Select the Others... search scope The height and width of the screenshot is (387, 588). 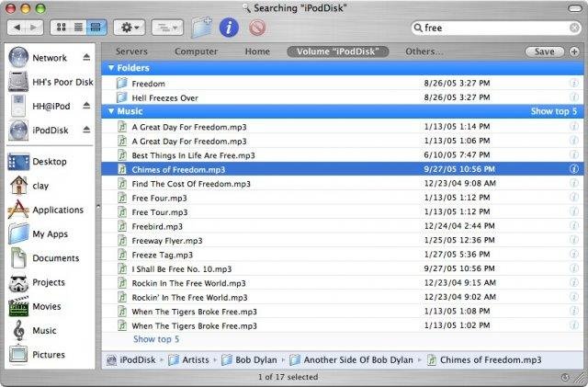point(424,51)
